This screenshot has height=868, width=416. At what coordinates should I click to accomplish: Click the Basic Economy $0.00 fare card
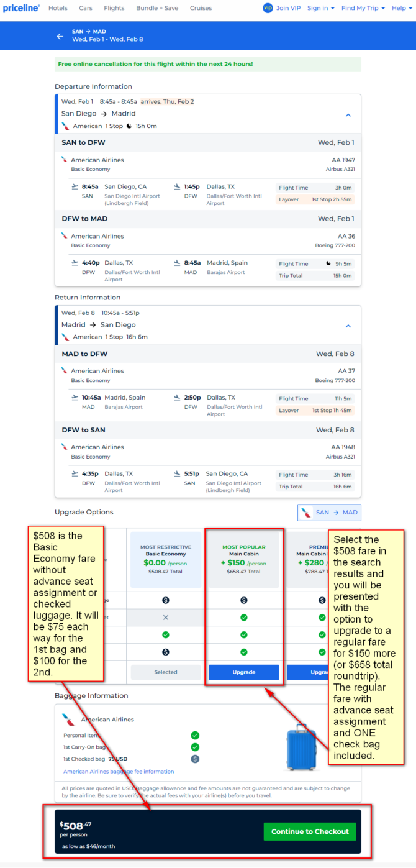165,560
